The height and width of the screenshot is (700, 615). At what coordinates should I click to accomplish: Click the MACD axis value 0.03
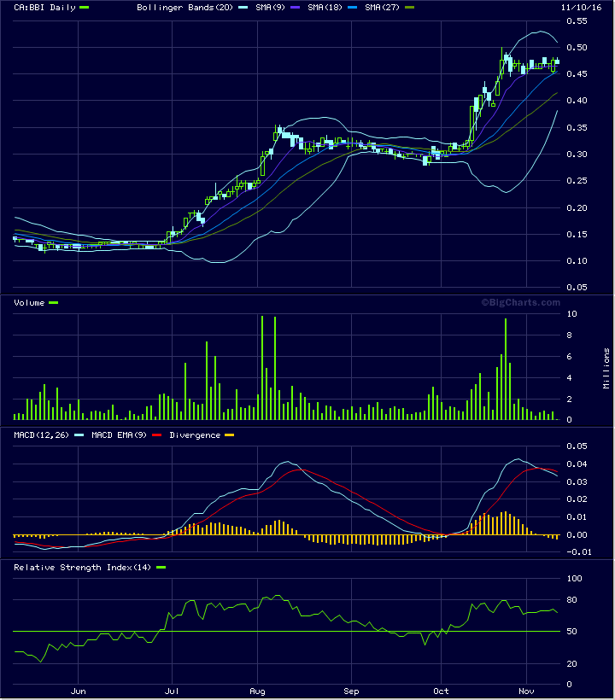coord(577,482)
